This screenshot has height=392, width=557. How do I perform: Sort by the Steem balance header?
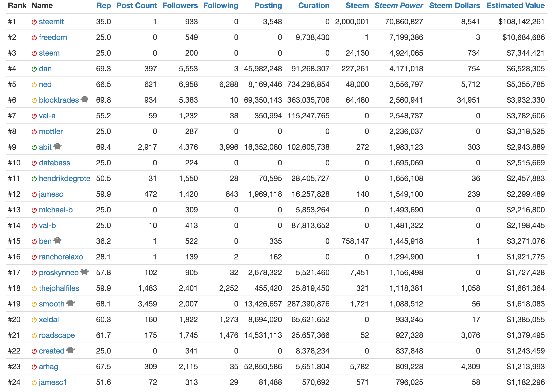pos(357,5)
